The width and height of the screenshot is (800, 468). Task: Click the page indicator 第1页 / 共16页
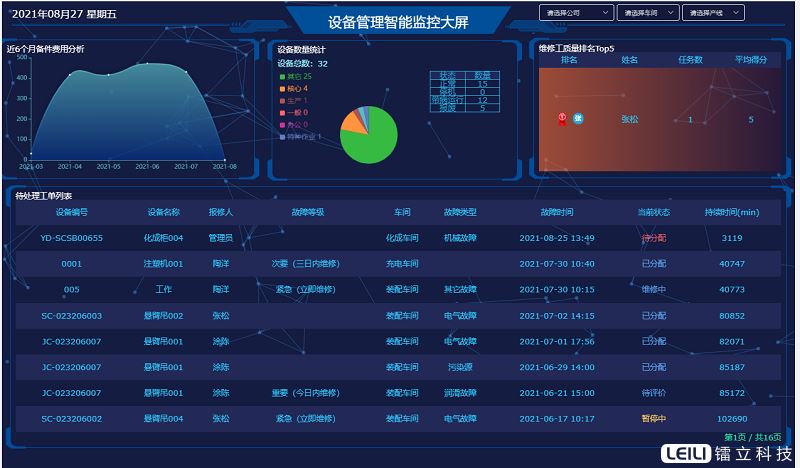752,437
